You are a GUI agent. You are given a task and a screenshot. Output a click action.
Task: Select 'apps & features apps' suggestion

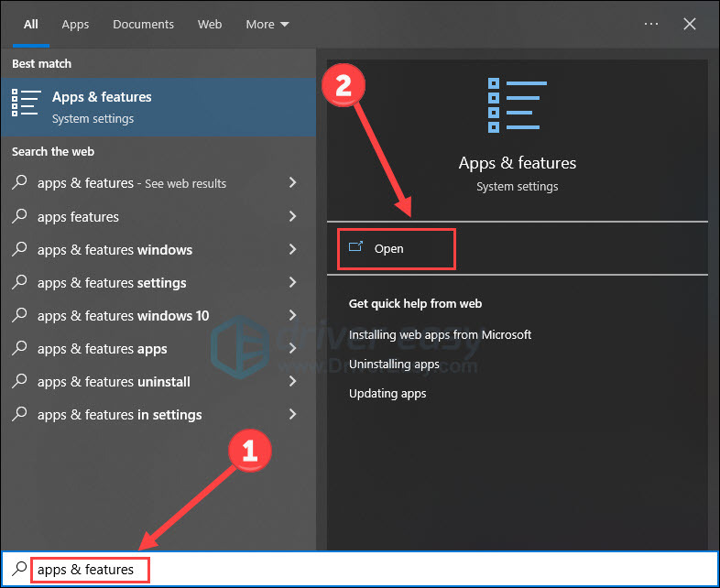[158, 349]
